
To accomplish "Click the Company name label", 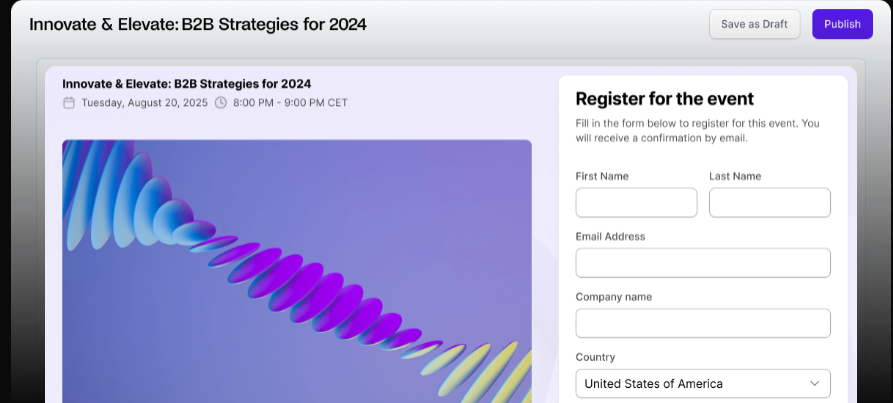I will point(613,297).
